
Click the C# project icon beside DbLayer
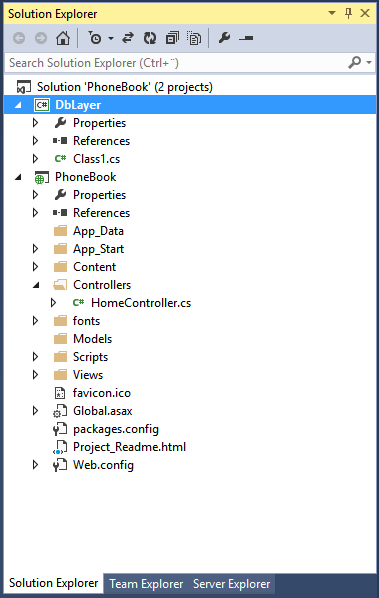coord(42,105)
